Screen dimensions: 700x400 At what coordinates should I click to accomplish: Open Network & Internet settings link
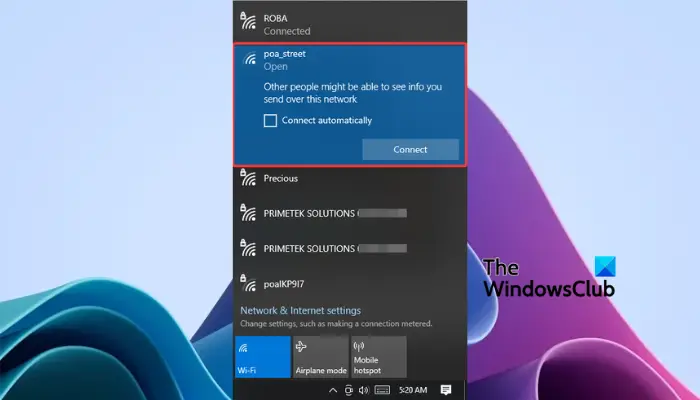point(300,310)
